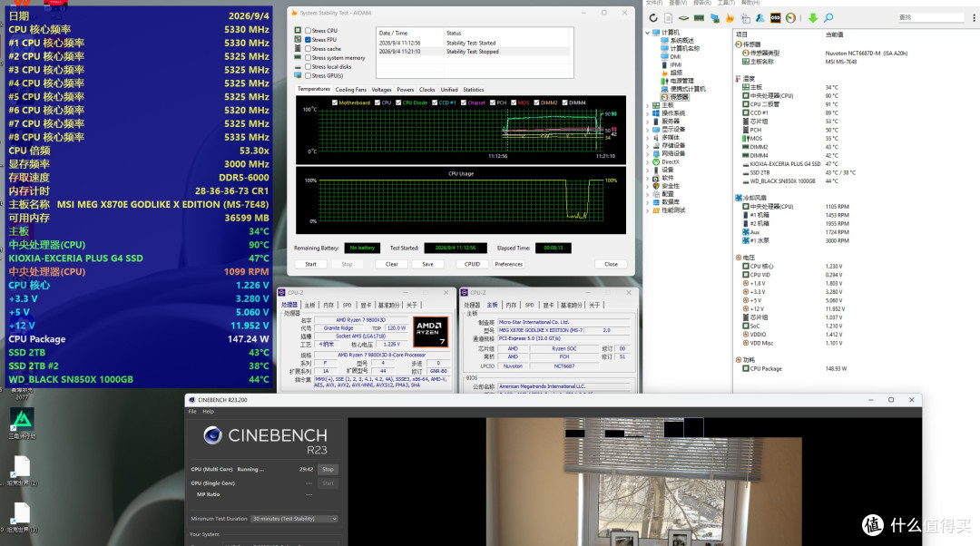This screenshot has width=980, height=546.
Task: Click Clear button in Stability Test
Action: point(391,264)
